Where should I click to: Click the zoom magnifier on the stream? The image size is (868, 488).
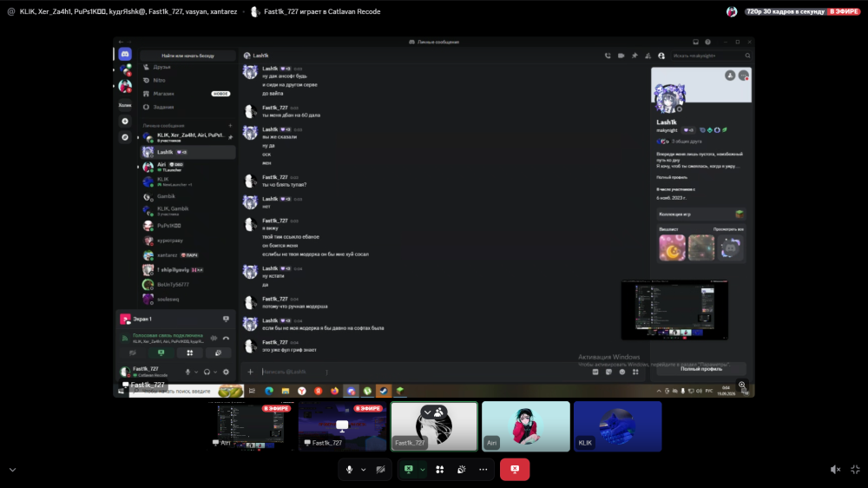742,385
